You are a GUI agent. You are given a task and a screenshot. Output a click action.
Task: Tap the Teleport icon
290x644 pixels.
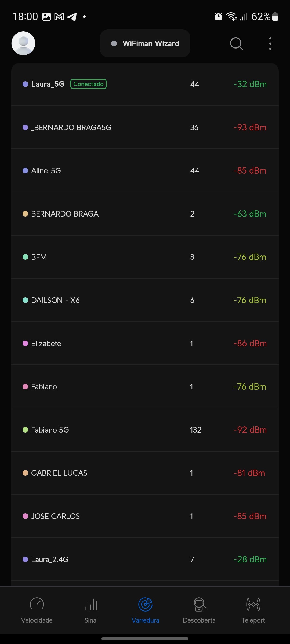click(x=253, y=604)
